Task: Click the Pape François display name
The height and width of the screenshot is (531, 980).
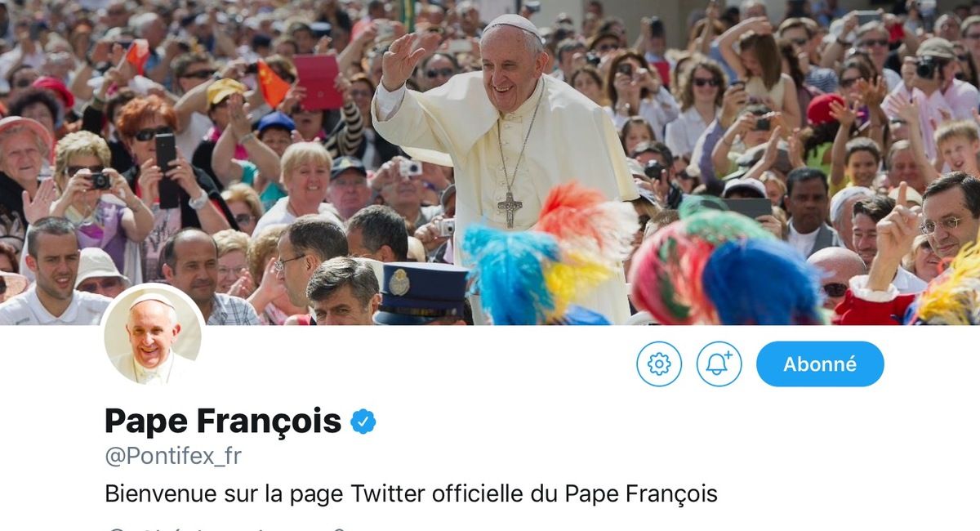Action: tap(223, 421)
